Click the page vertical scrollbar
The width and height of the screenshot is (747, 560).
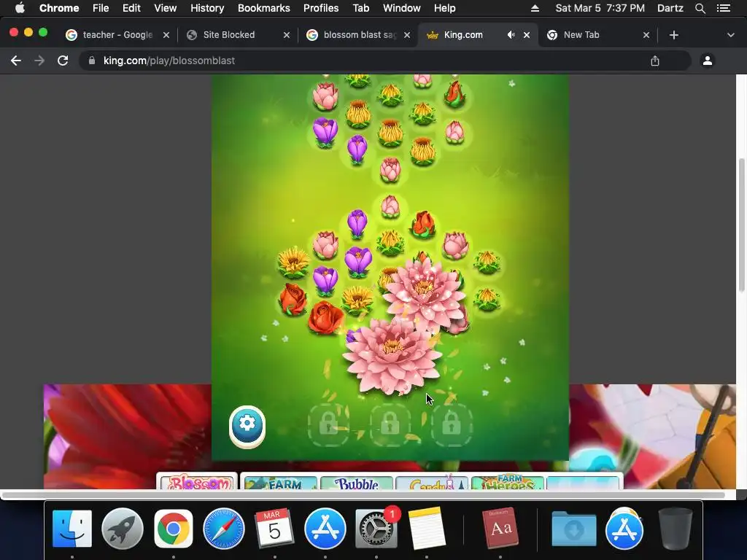point(741,225)
